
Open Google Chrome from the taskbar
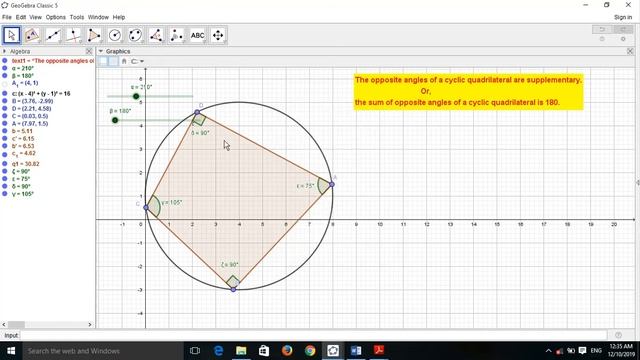[310, 351]
